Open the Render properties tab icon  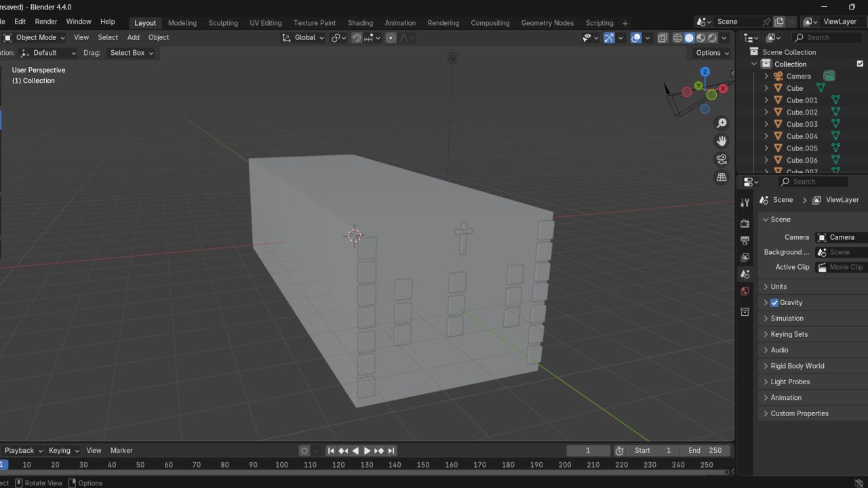point(745,223)
